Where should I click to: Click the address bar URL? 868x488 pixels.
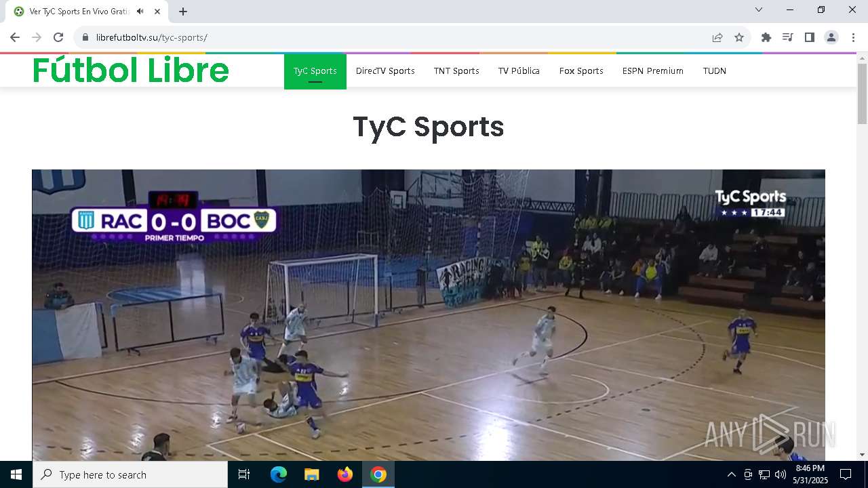tap(152, 37)
